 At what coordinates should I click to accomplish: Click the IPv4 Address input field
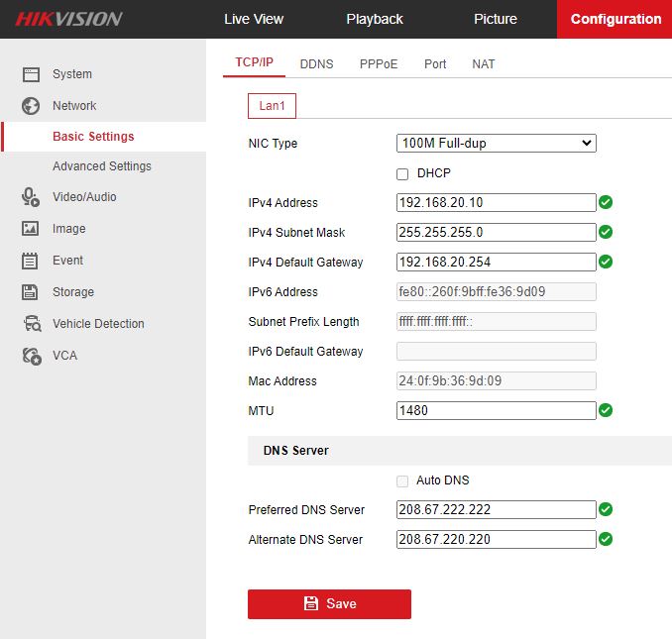tap(496, 203)
